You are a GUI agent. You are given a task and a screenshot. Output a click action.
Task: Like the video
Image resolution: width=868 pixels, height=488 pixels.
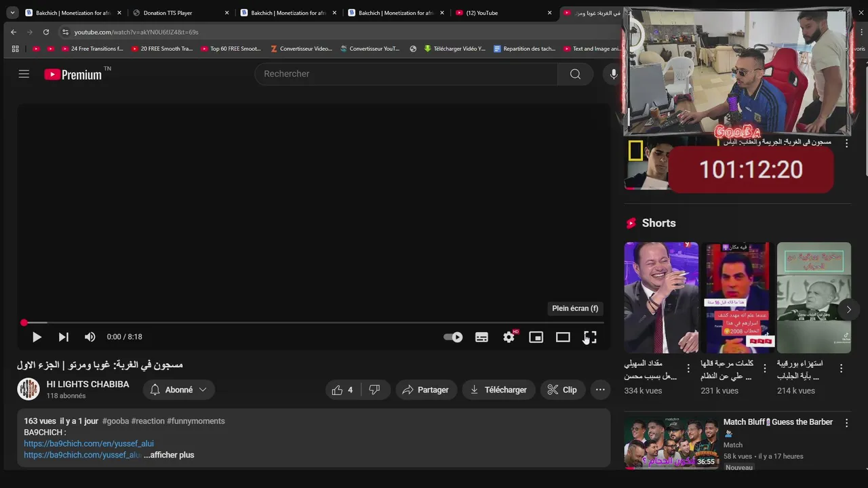coord(342,390)
